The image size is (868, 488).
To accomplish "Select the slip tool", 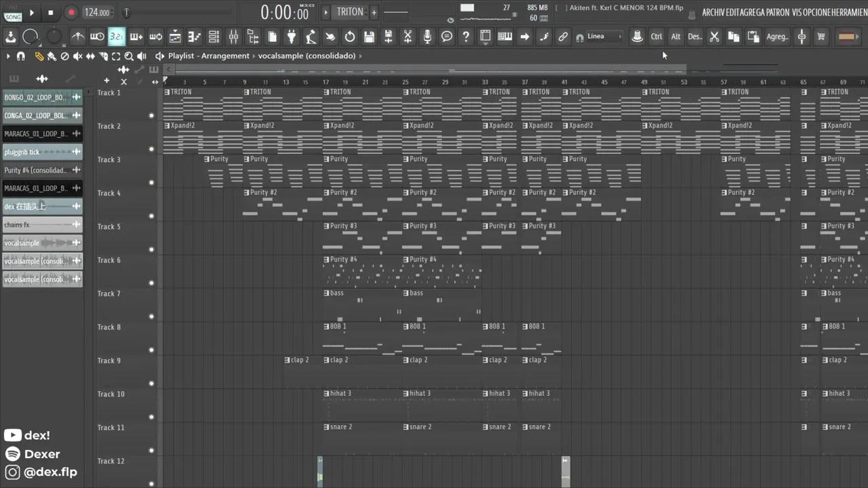I will click(x=90, y=56).
